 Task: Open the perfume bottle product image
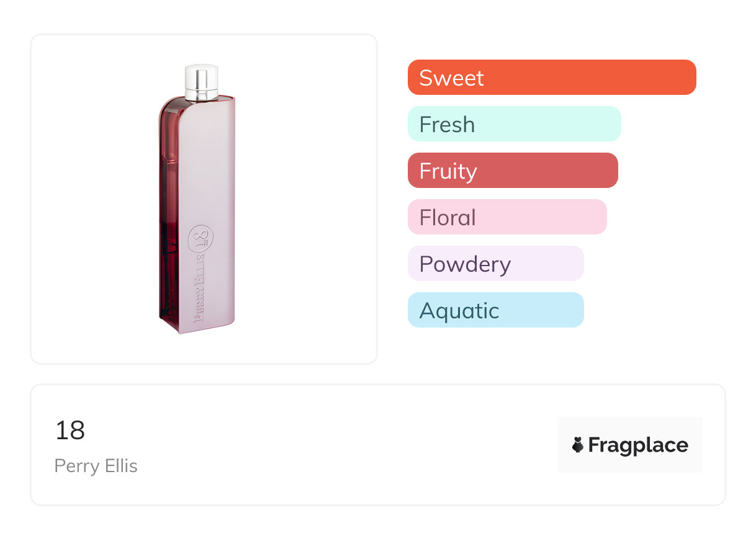pyautogui.click(x=197, y=199)
